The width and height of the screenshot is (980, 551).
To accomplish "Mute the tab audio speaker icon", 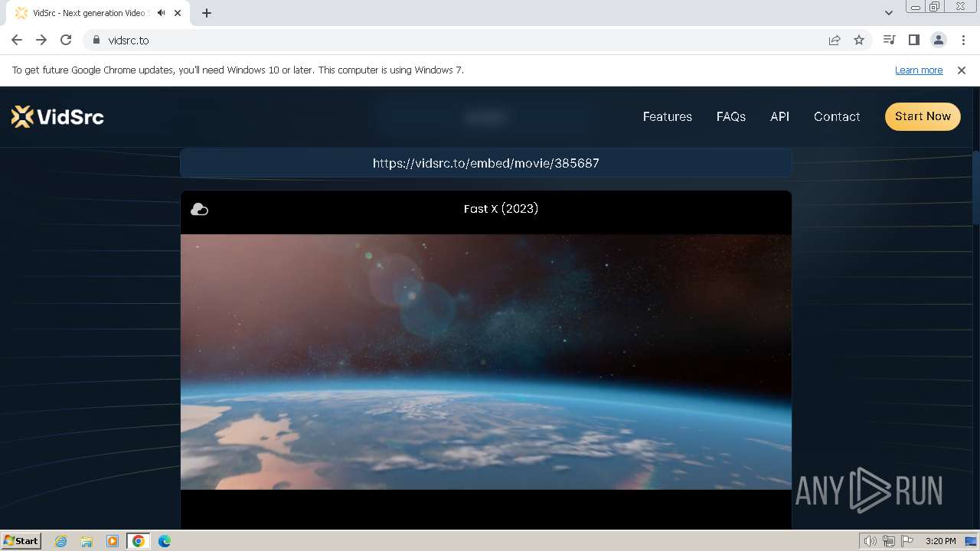I will [x=162, y=13].
